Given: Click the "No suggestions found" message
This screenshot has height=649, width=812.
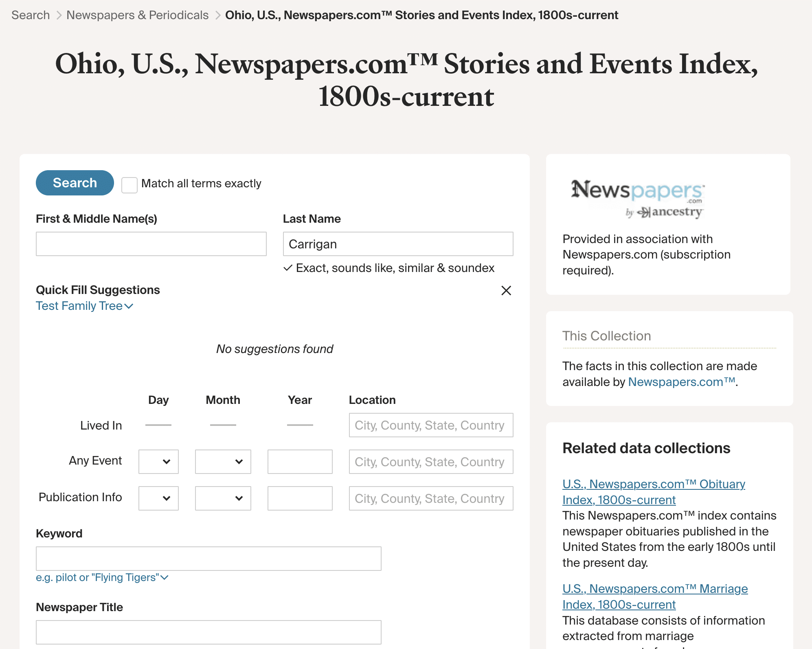Looking at the screenshot, I should coord(274,349).
